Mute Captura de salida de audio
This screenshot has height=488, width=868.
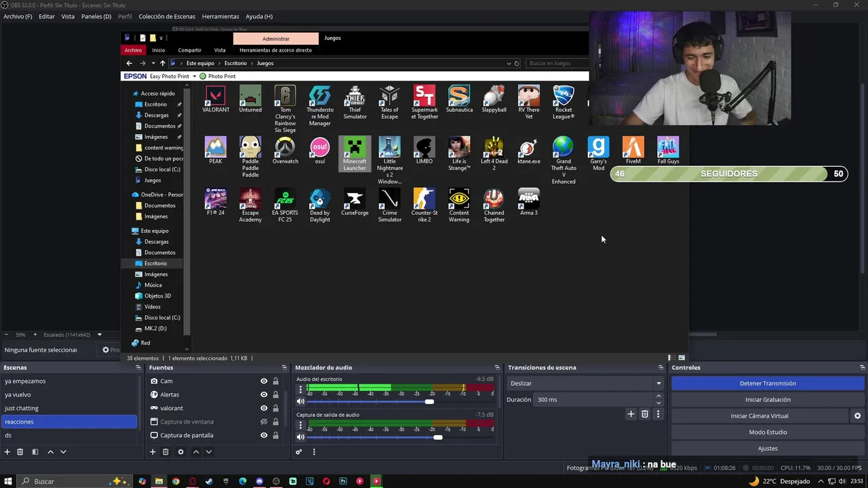(300, 437)
